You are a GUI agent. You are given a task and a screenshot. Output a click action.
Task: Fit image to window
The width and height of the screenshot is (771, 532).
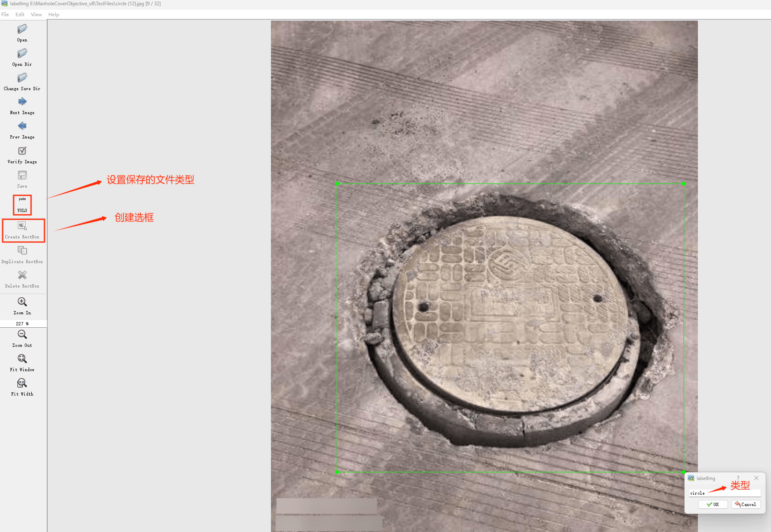22,359
